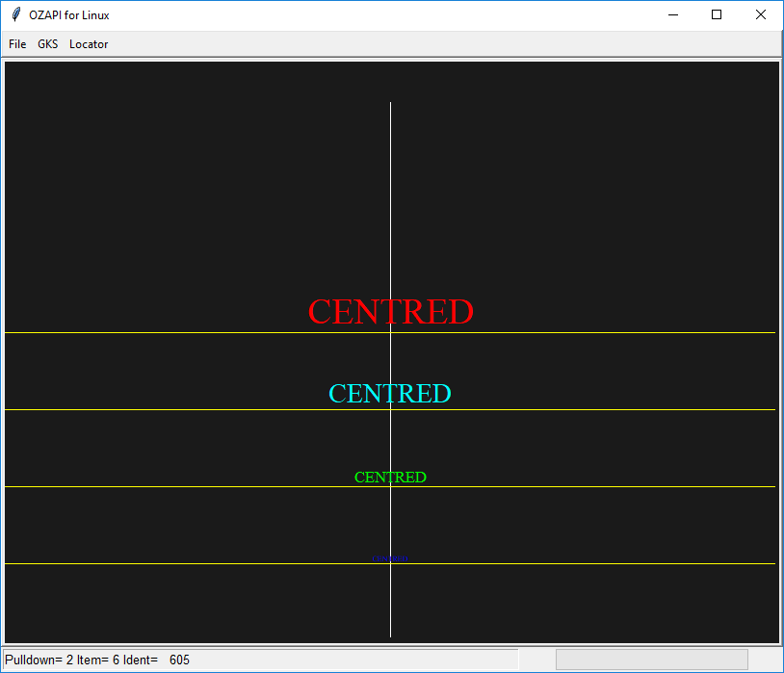Click the small blue CENTRED text
784x673 pixels.
point(390,559)
